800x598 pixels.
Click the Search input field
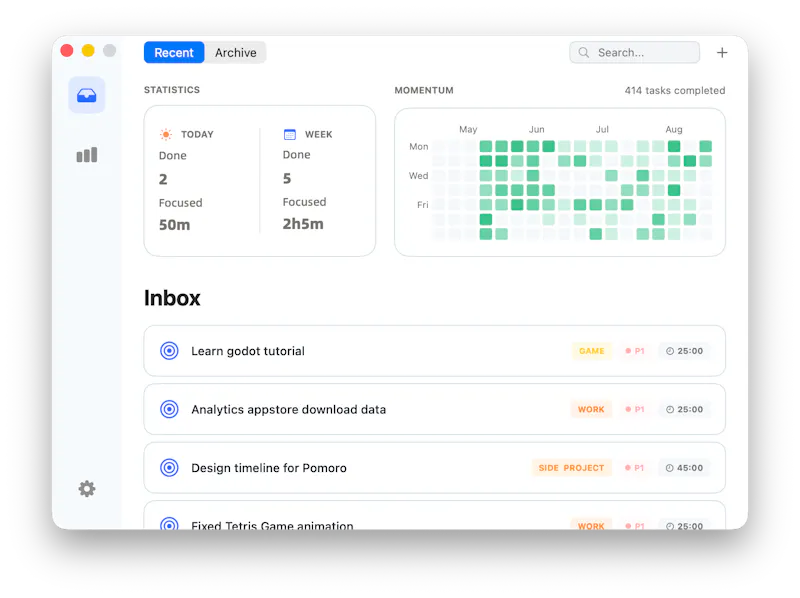click(x=634, y=53)
